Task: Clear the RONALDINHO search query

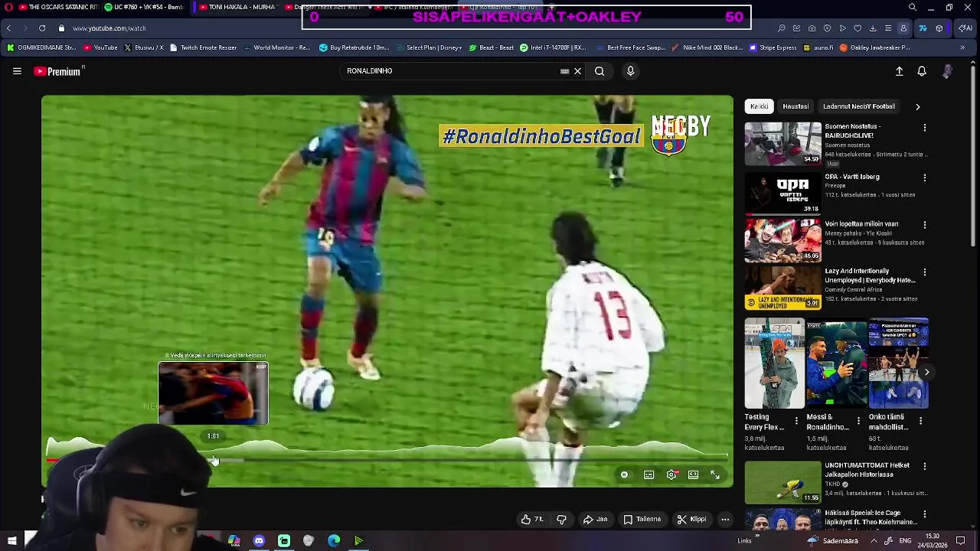Action: [578, 71]
